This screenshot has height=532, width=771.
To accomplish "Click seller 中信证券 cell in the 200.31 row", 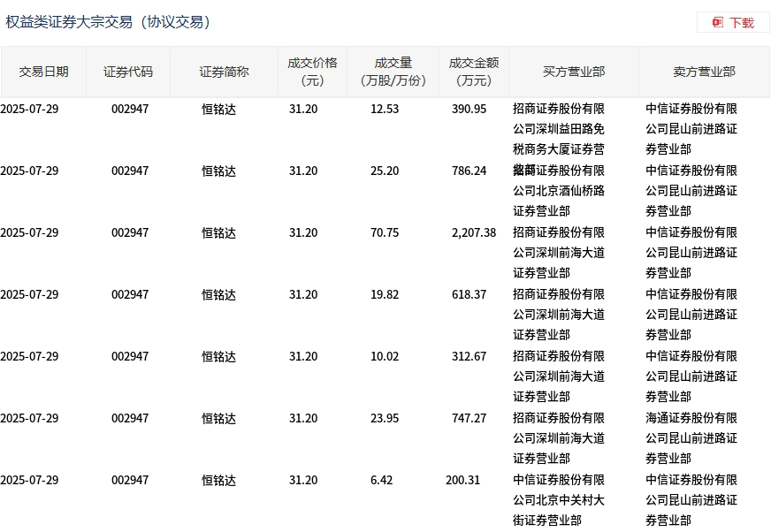I will [691, 500].
